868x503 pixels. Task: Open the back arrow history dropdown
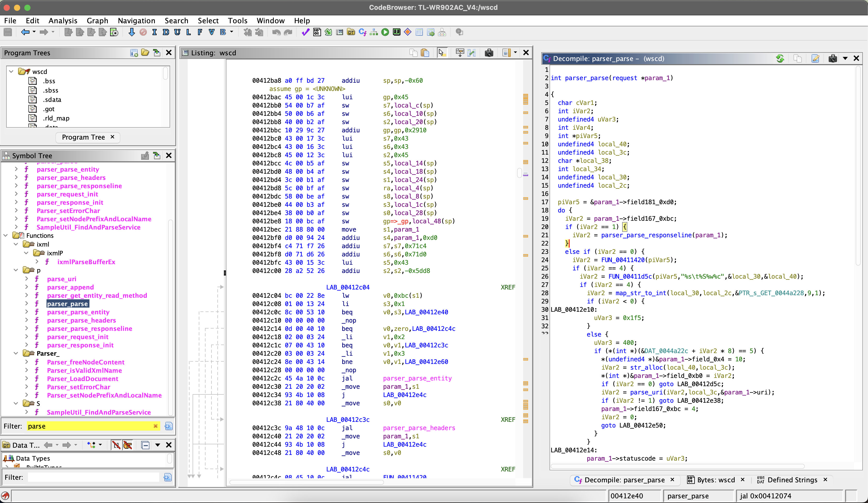[x=34, y=32]
